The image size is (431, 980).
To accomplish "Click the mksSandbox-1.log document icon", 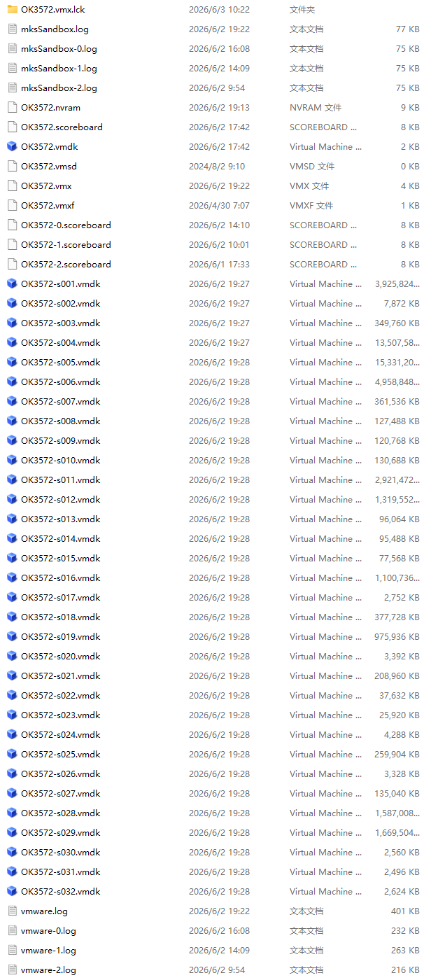I will tap(12, 69).
